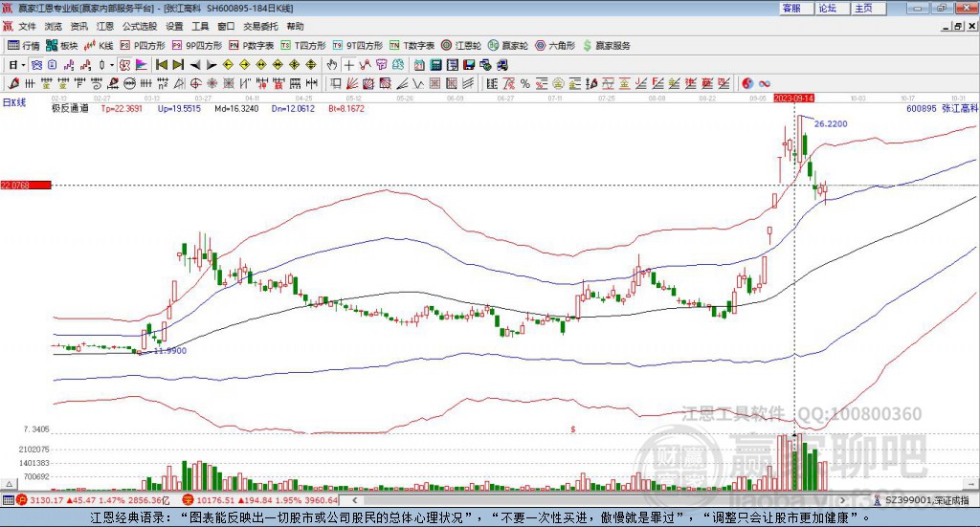The height and width of the screenshot is (527, 980).
Task: Switch to K线 candlestick chart
Action: coord(99,46)
